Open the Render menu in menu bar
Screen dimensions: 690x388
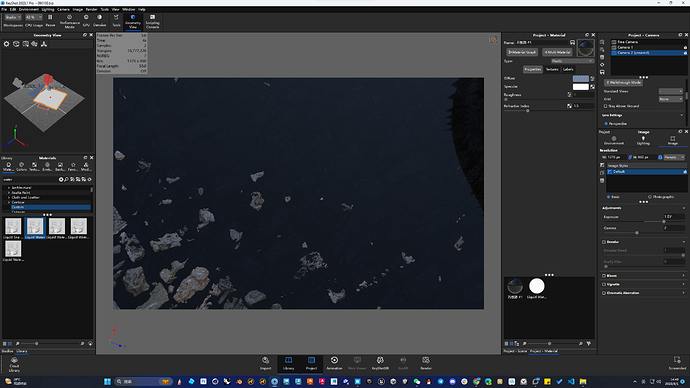[92, 9]
